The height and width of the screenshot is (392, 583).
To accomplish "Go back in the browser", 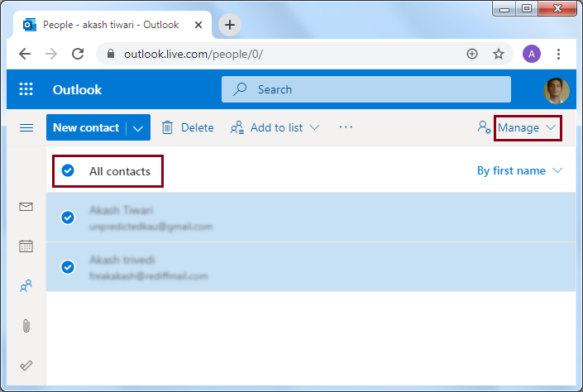I will pyautogui.click(x=25, y=54).
